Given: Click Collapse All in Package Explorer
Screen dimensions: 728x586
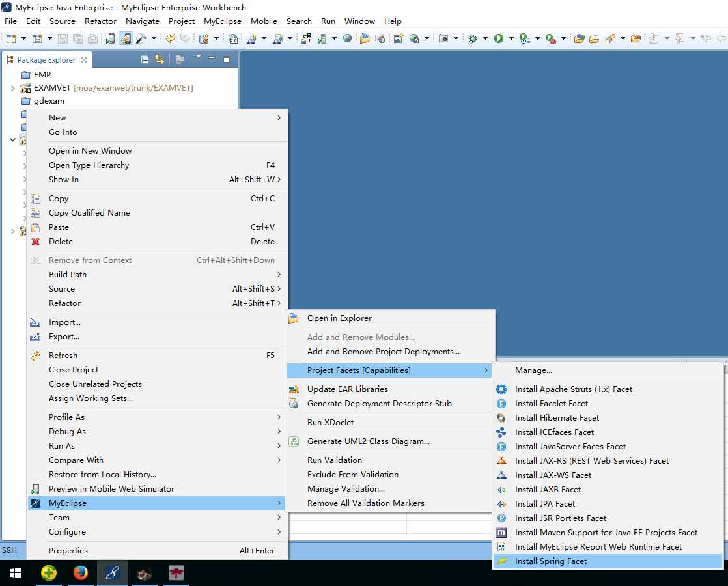Looking at the screenshot, I should [145, 59].
